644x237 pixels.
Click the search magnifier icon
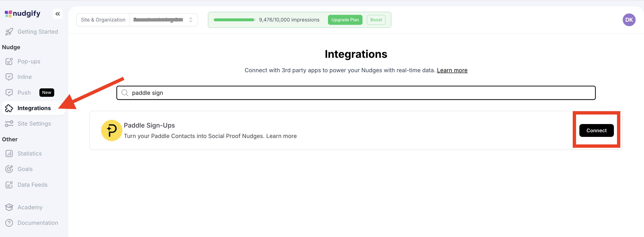coord(125,93)
